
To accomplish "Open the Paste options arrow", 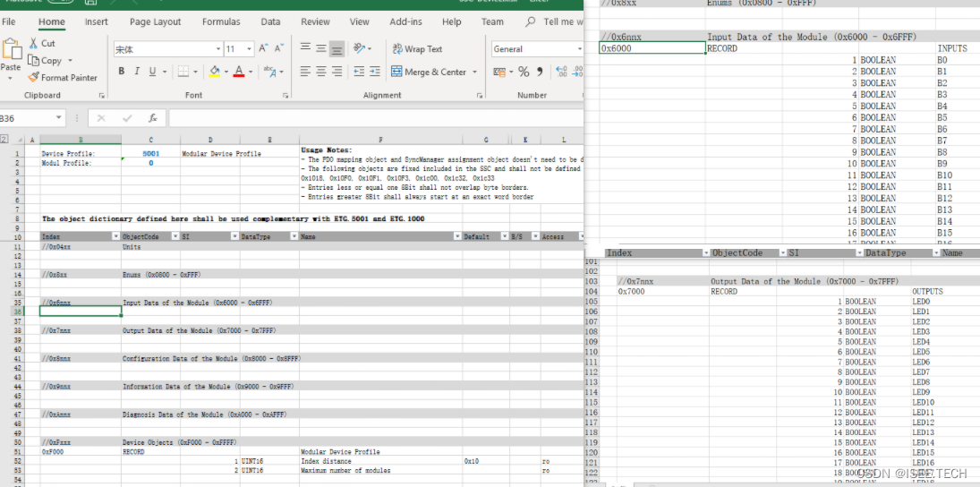I will [x=10, y=78].
